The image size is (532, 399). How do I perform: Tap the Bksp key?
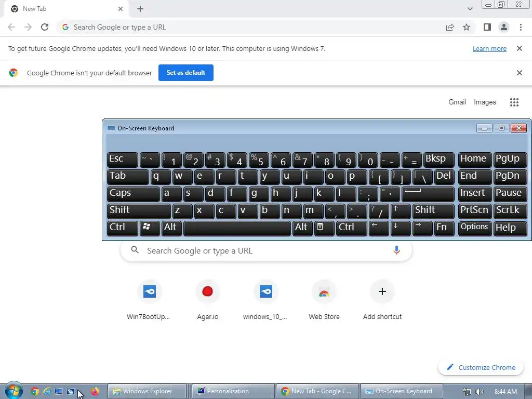(438, 159)
